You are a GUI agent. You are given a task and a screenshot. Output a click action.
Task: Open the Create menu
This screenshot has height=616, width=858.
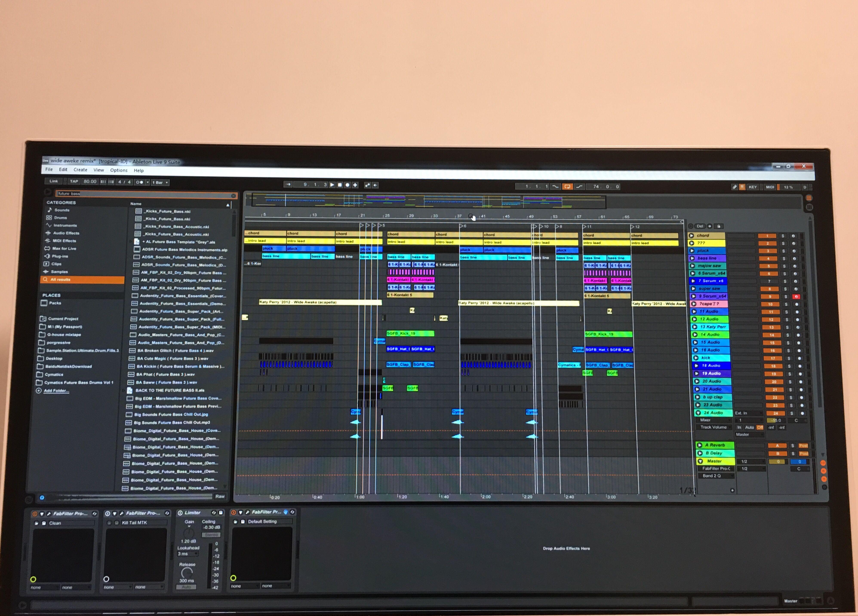(x=80, y=170)
